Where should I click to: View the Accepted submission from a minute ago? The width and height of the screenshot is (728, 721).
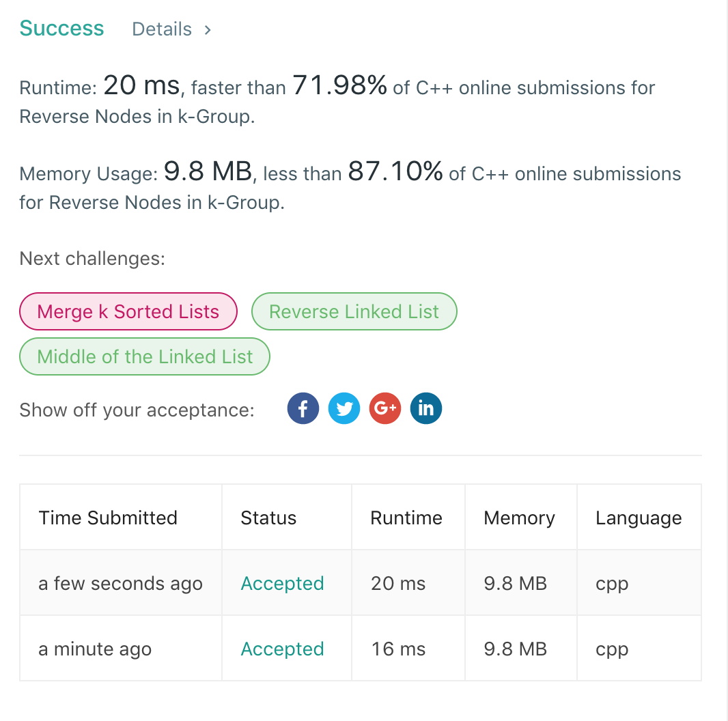pos(282,649)
